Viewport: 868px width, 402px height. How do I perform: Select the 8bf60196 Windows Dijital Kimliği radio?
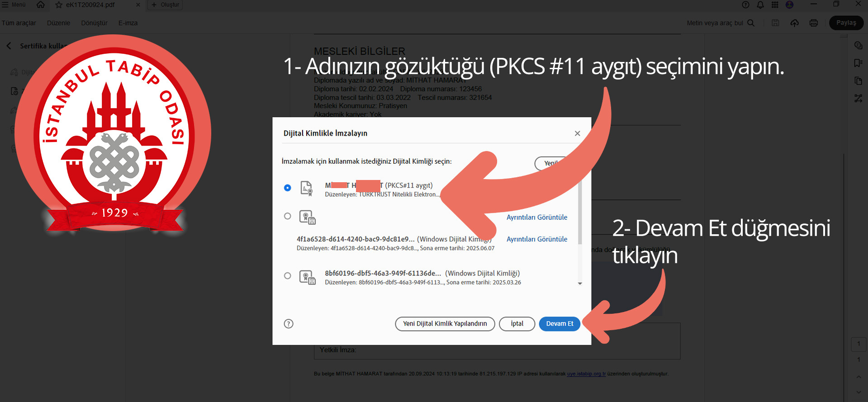(x=288, y=276)
